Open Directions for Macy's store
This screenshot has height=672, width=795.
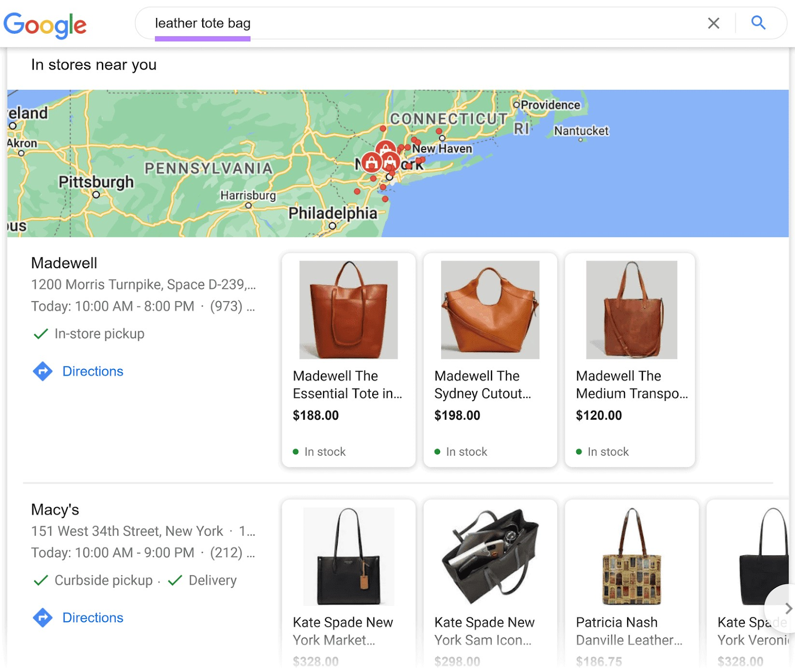click(93, 618)
